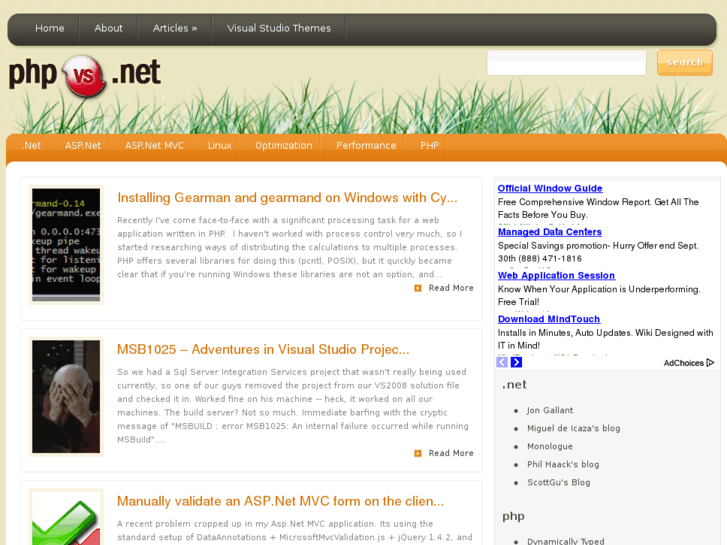Click the green checkmark thumbnail

coord(66,517)
